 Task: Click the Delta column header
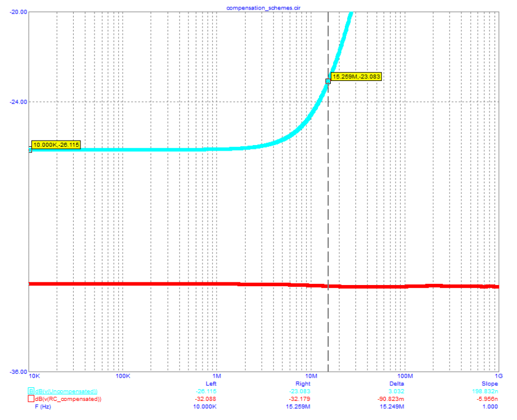coord(397,383)
